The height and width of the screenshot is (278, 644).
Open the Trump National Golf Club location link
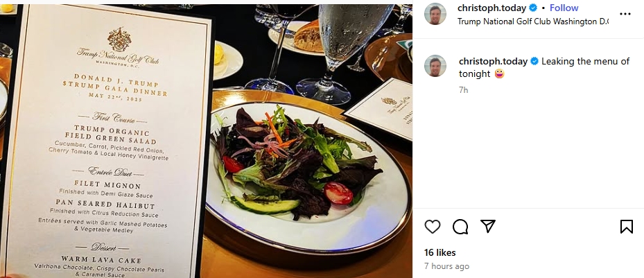(533, 21)
